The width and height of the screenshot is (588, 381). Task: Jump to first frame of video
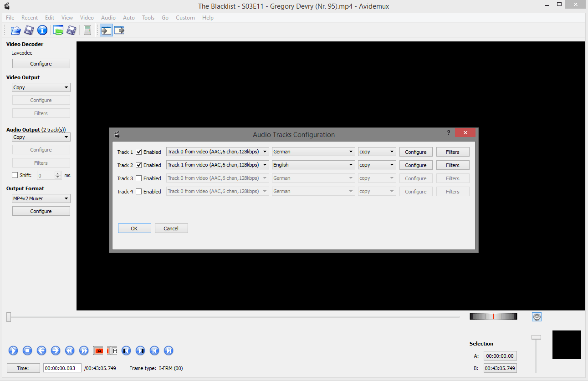tap(154, 351)
